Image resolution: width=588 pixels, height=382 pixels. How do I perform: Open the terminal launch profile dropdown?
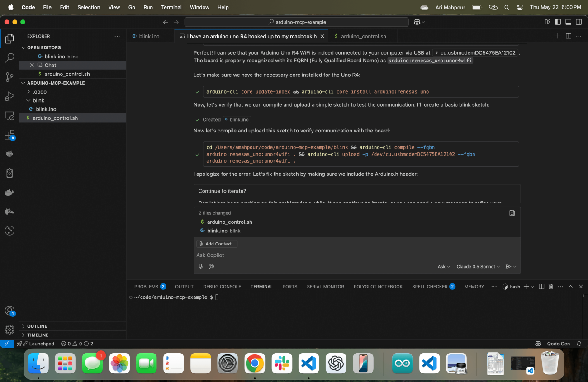click(x=532, y=287)
